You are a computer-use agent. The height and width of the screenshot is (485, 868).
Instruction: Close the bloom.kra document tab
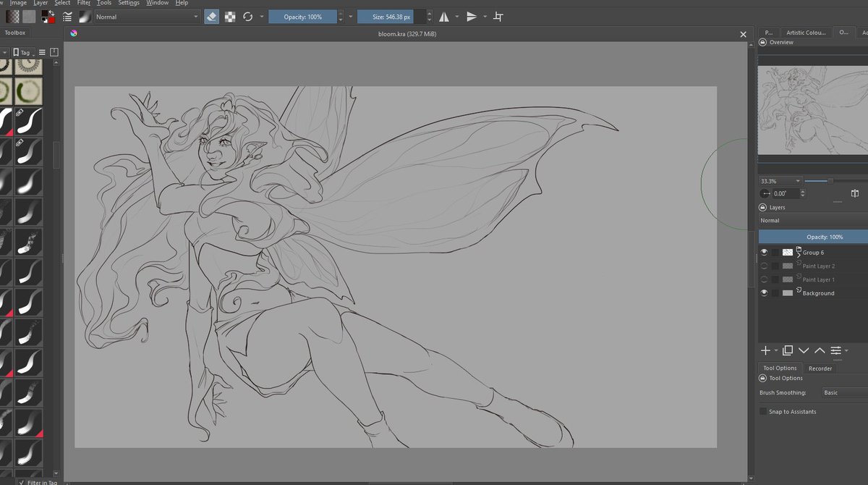pyautogui.click(x=743, y=34)
